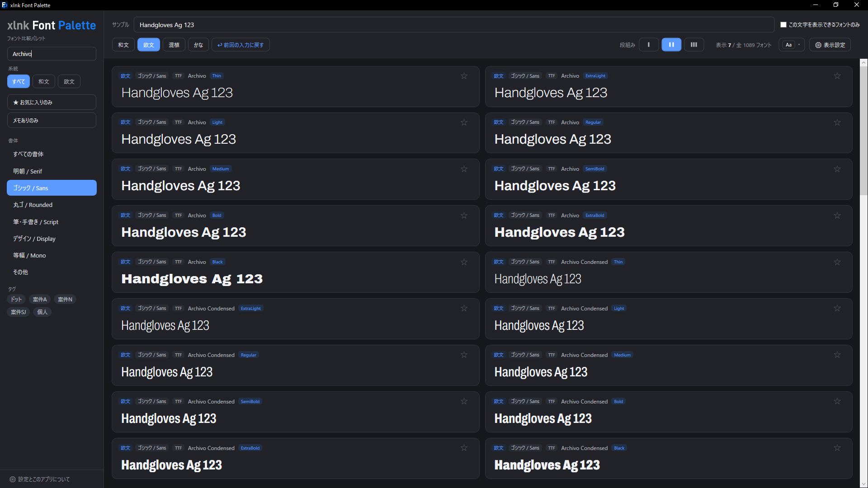Click the 前回の入力に戻す button

(x=241, y=45)
